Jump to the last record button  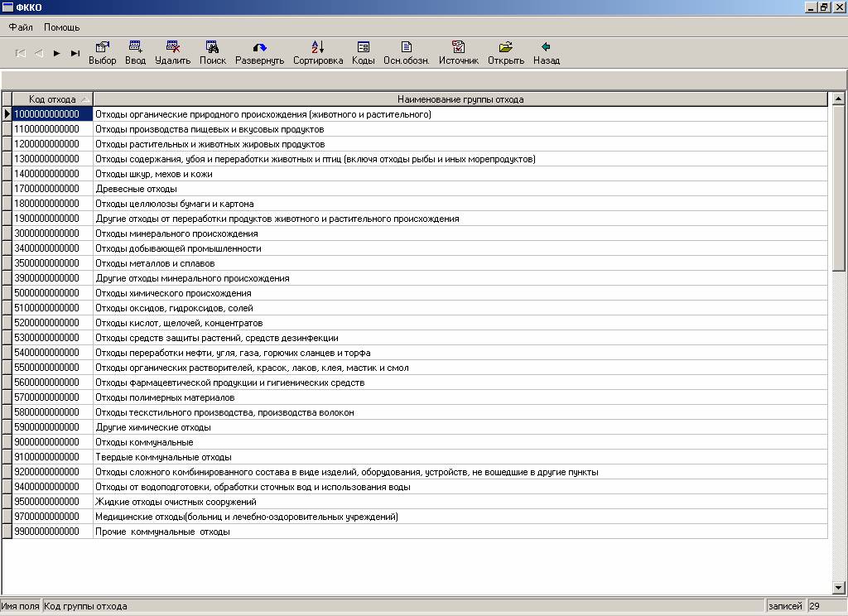75,53
